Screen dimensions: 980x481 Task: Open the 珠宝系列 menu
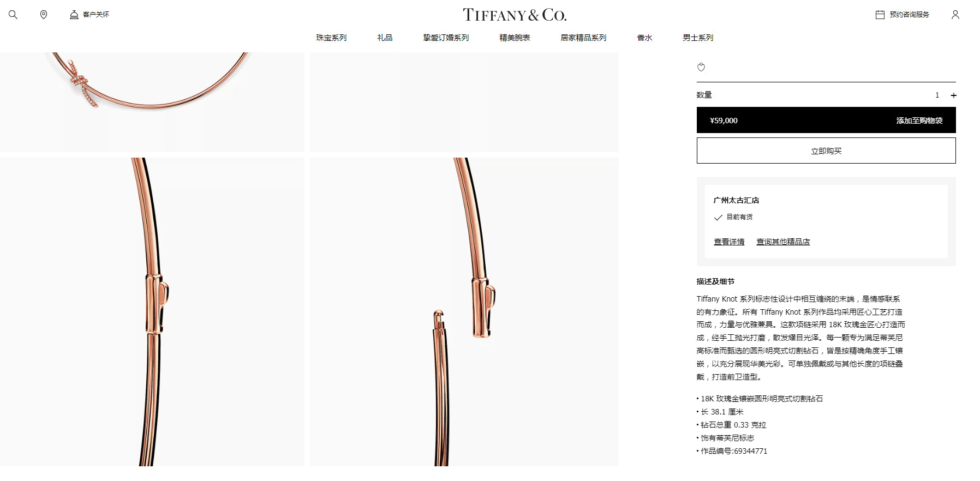(331, 38)
